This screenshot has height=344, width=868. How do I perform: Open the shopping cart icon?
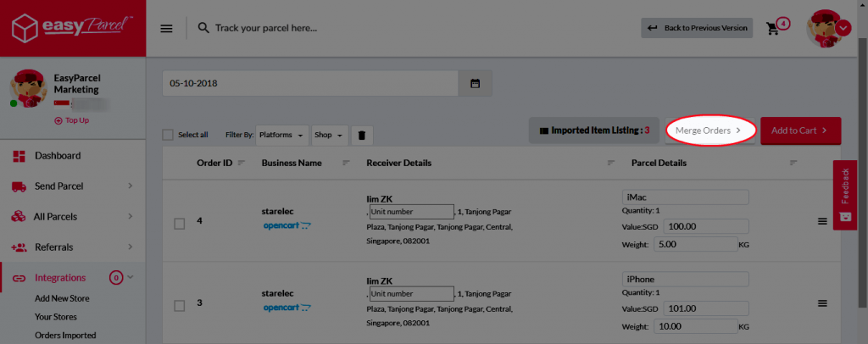click(x=772, y=28)
